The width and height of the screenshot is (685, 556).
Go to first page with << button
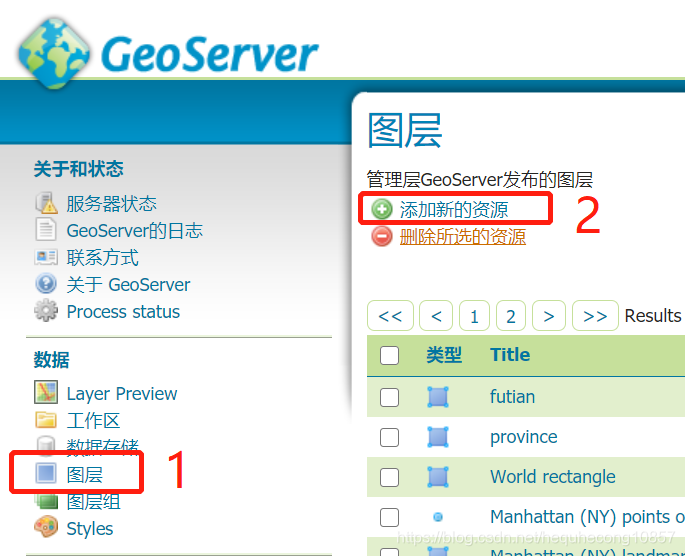point(390,315)
